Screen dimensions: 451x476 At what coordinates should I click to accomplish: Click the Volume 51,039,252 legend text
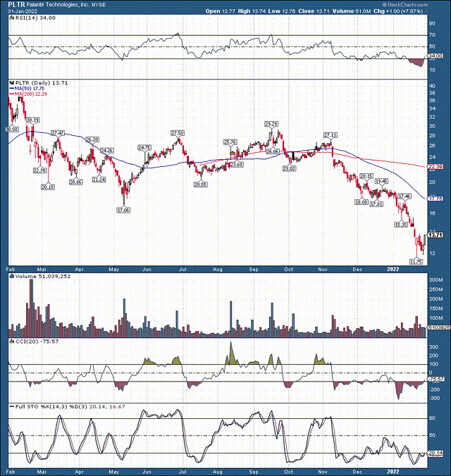43,276
